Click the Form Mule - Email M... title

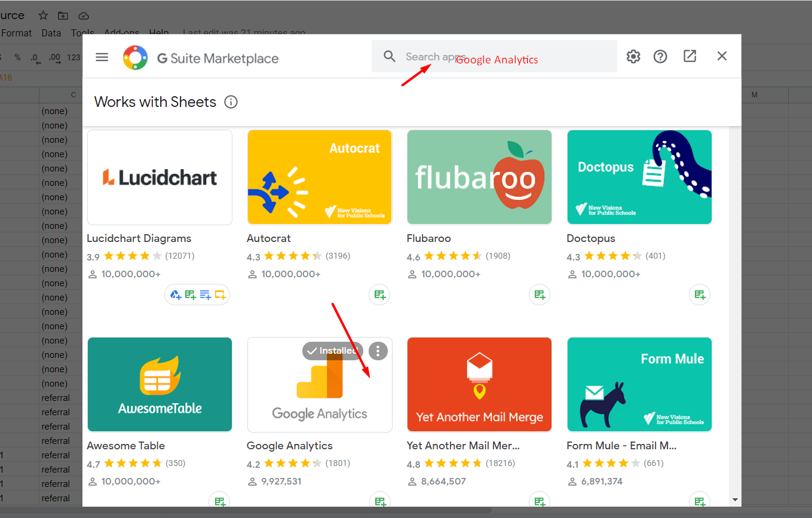point(621,446)
